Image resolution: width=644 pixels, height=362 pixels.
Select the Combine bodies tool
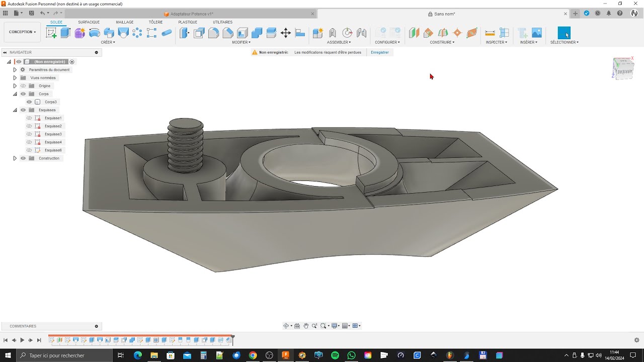257,33
